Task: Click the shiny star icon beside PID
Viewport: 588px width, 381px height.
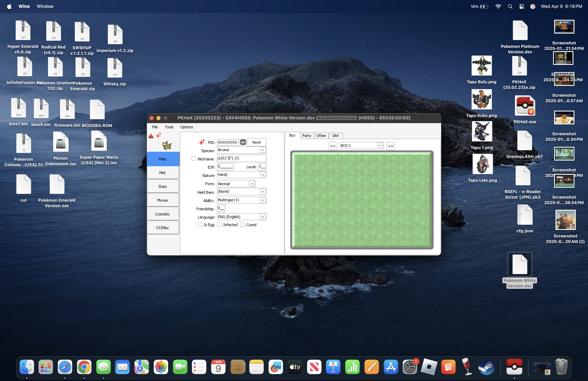Action: coord(202,142)
